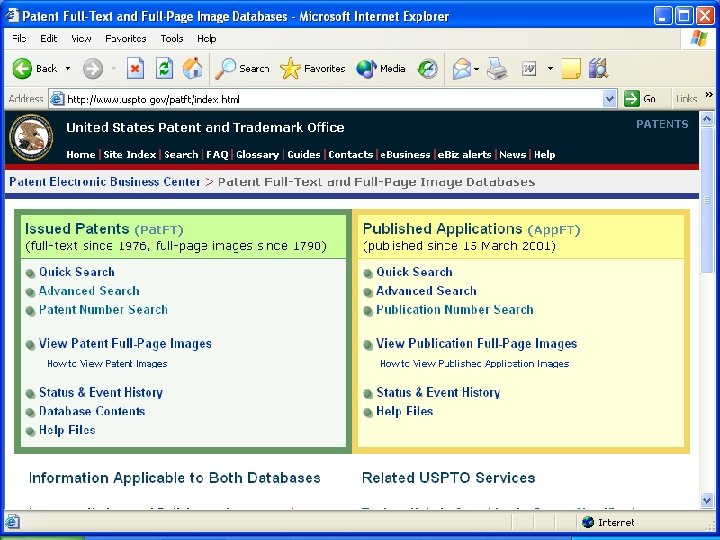Open Home link in USPTO nav
This screenshot has width=720, height=540.
tap(80, 155)
